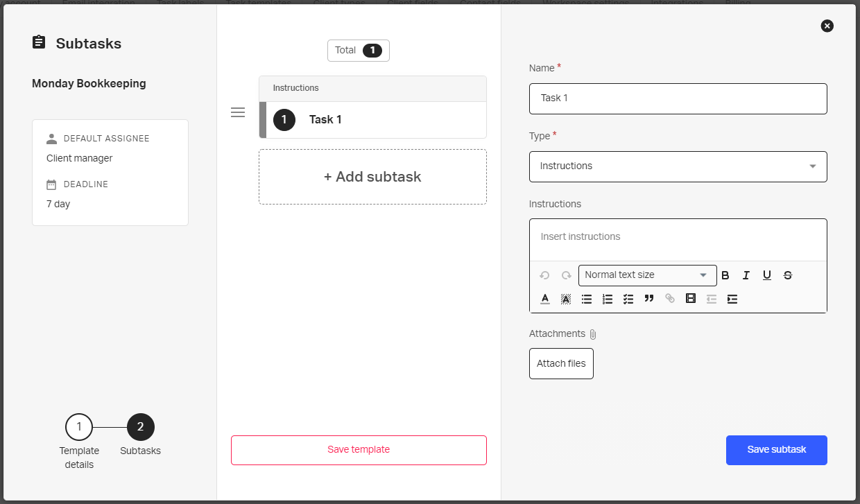Open the Type dropdown showing Instructions

click(x=678, y=166)
